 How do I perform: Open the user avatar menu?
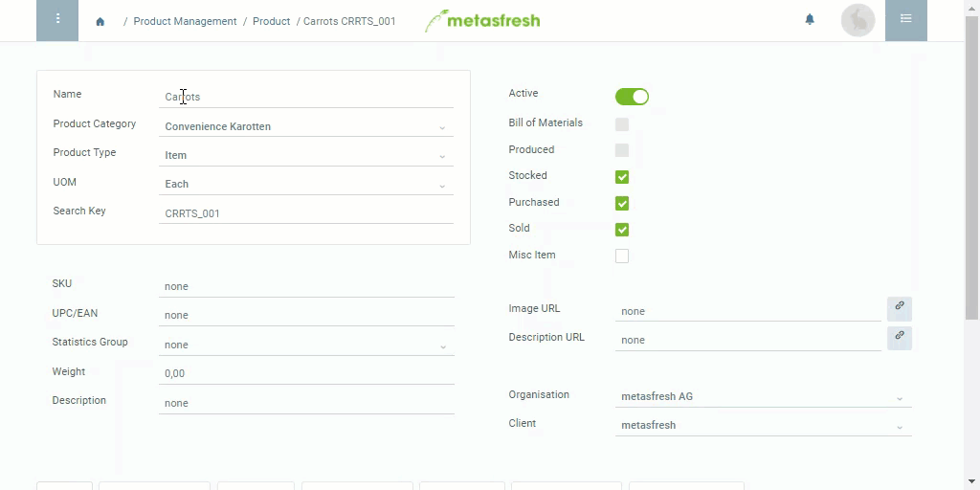(857, 20)
